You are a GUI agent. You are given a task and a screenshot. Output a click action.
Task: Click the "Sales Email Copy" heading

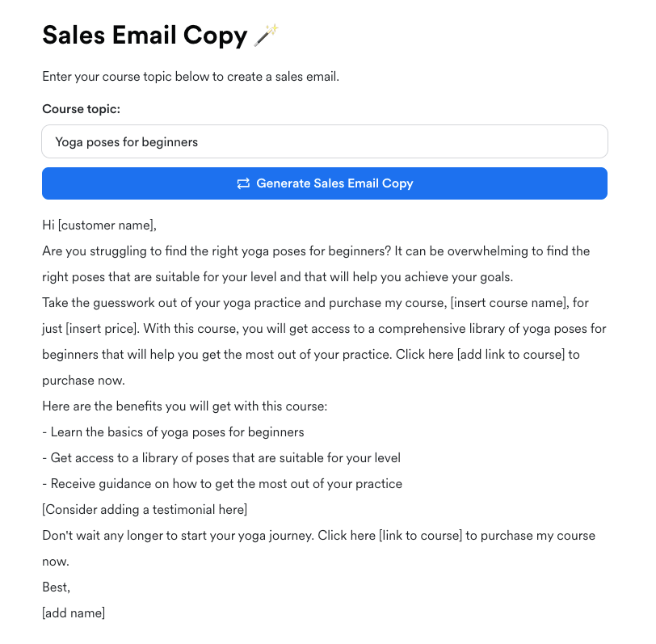[x=145, y=36]
